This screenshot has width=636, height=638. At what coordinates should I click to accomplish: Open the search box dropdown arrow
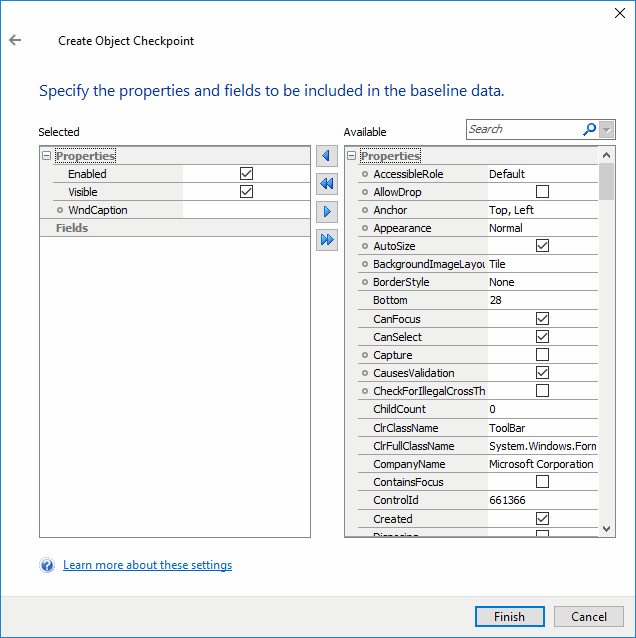click(607, 130)
